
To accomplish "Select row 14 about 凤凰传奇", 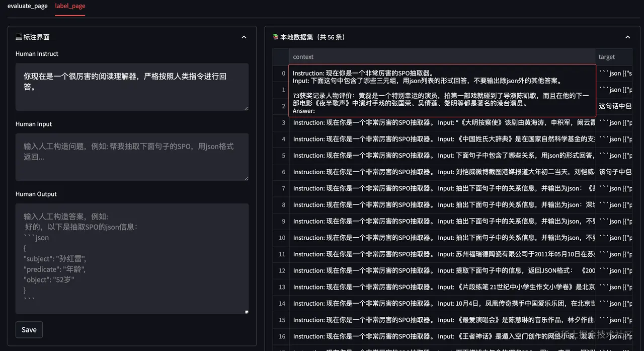I will tap(442, 304).
